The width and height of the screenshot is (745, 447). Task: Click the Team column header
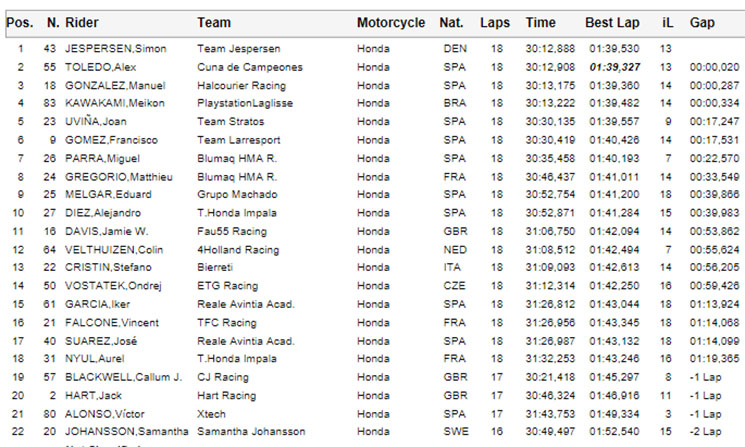(x=214, y=23)
